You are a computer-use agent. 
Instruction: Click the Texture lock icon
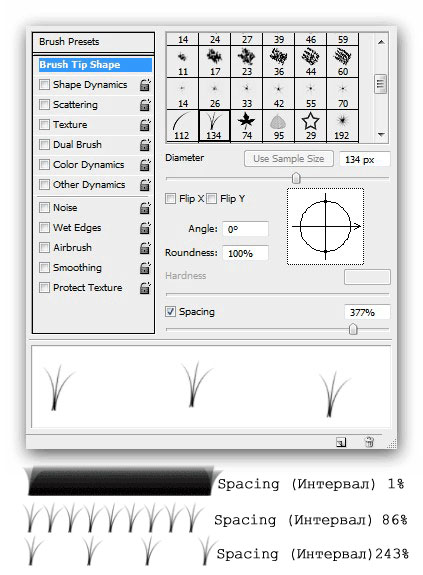(145, 125)
